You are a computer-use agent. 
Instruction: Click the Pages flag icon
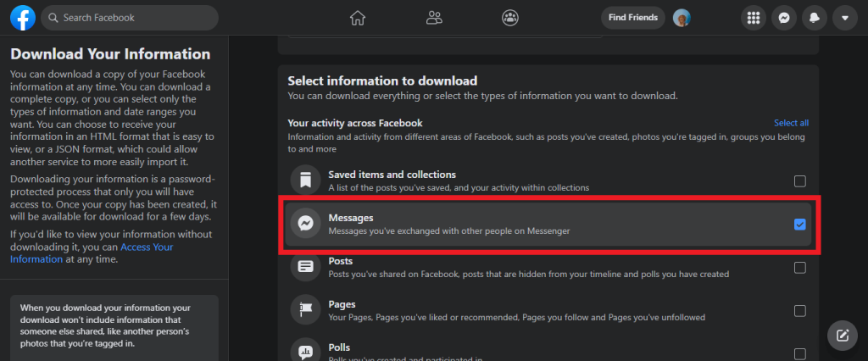click(305, 310)
